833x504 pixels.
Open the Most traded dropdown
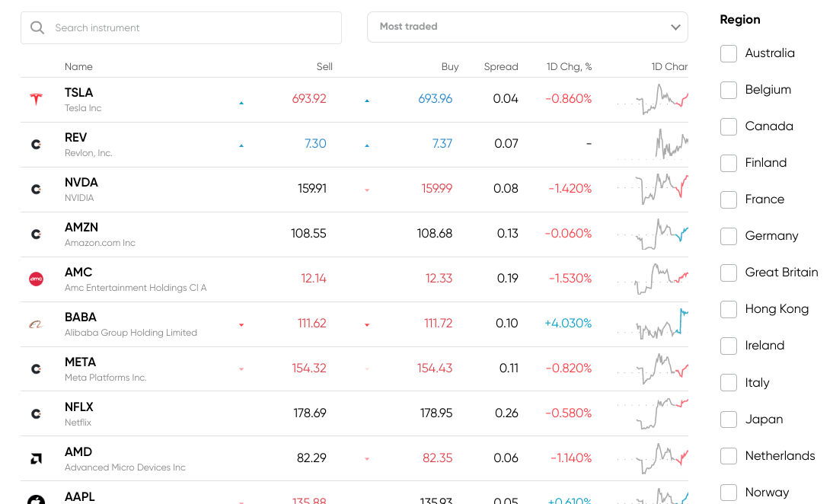[527, 27]
